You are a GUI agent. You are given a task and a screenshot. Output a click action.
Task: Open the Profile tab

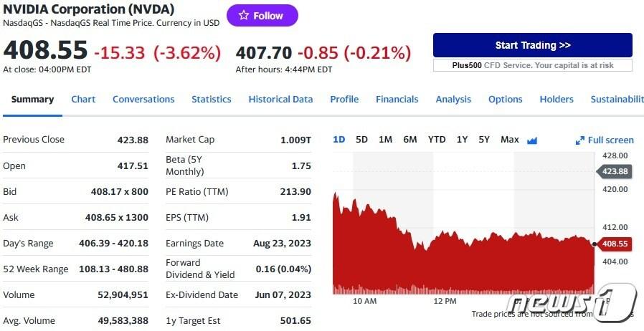coord(344,100)
